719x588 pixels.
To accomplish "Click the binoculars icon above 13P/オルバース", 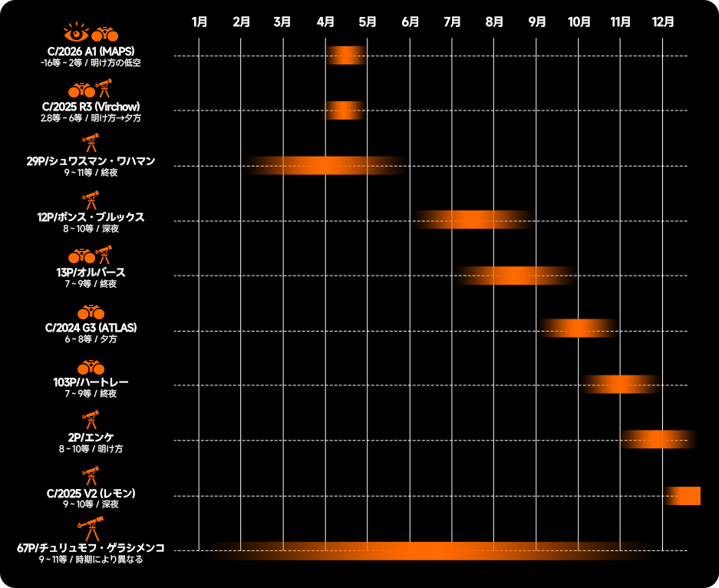I will pos(81,256).
